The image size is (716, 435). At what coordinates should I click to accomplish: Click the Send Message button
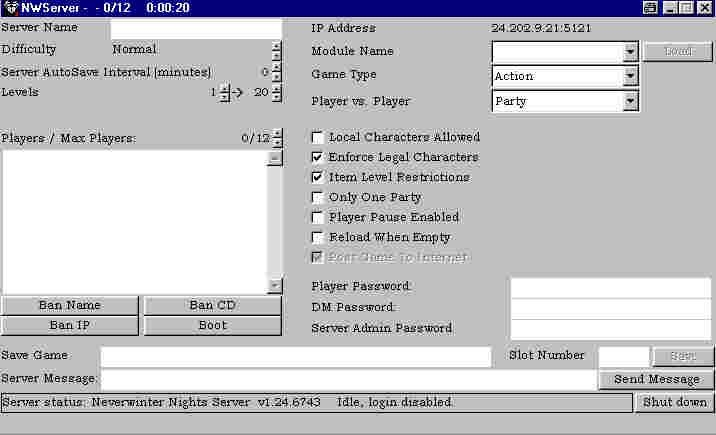656,379
